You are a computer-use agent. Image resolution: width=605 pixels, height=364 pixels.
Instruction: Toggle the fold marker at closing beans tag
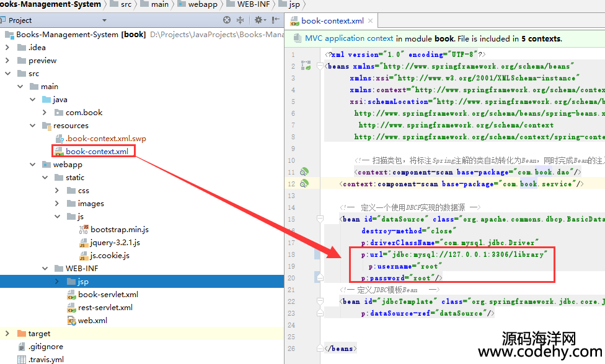click(x=320, y=348)
